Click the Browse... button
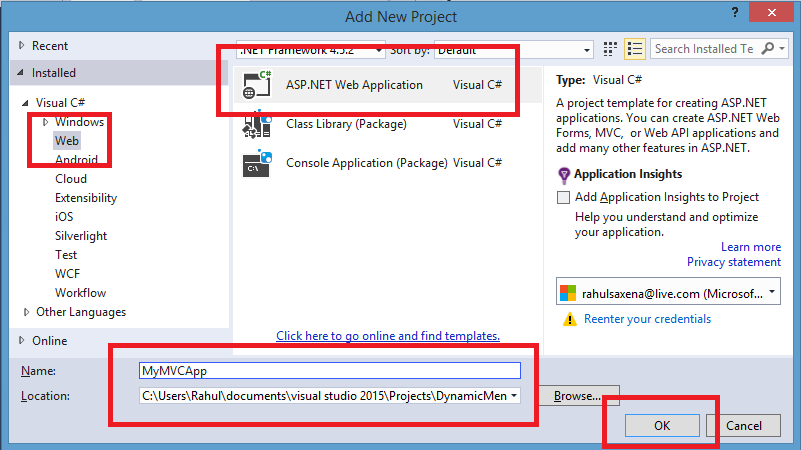The width and height of the screenshot is (801, 450). (579, 396)
